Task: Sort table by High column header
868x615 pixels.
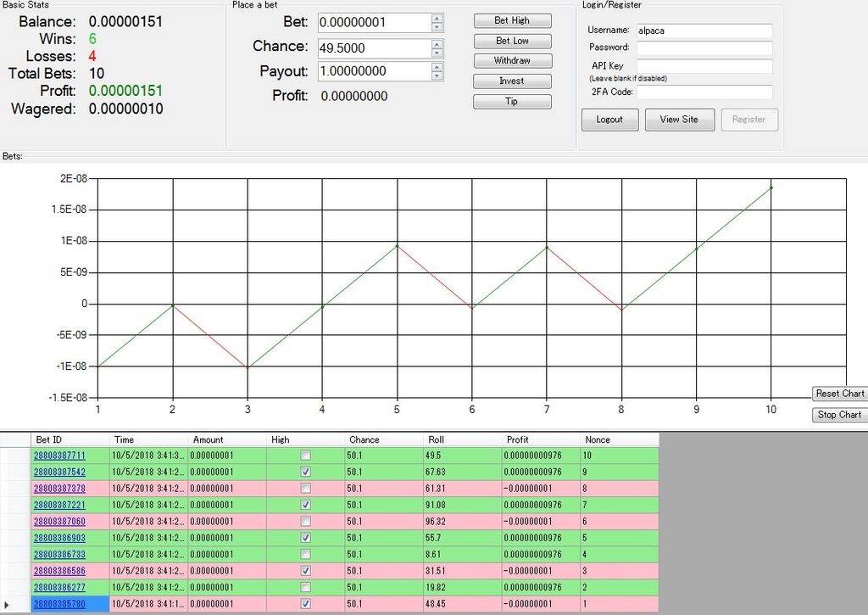Action: click(x=305, y=440)
